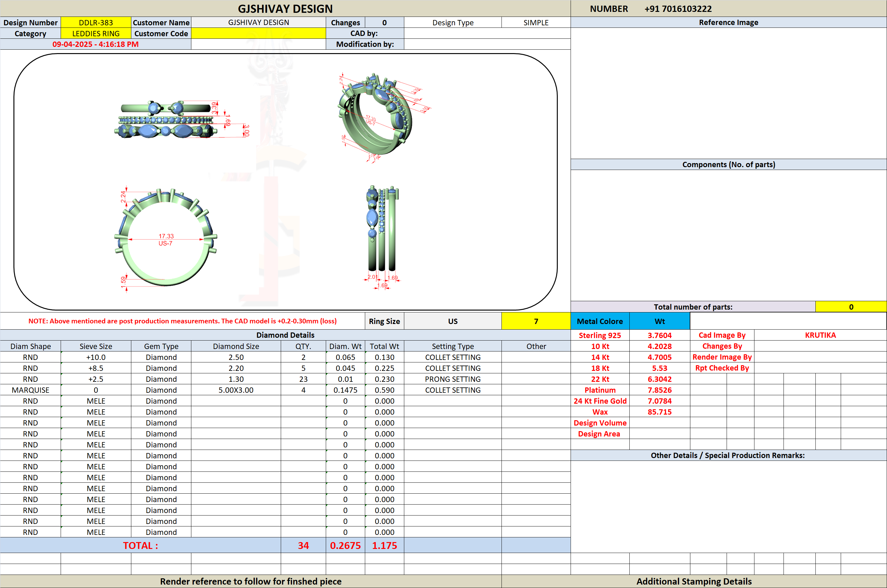Viewport: 887px width, 588px height.
Task: Select the Total Wt value 0.590
Action: (x=384, y=390)
